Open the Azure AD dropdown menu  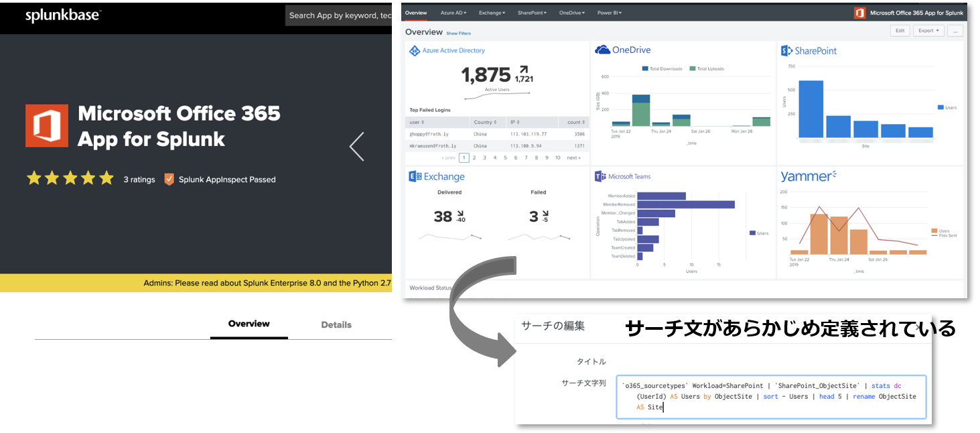click(453, 13)
